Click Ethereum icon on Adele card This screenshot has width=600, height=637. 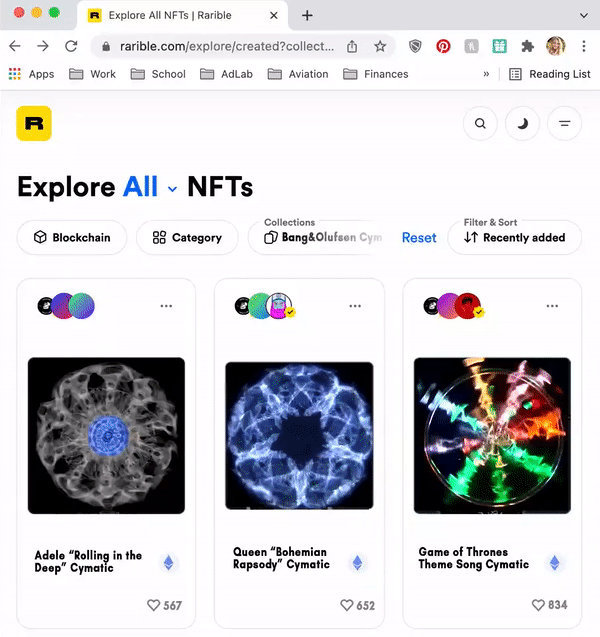click(168, 563)
